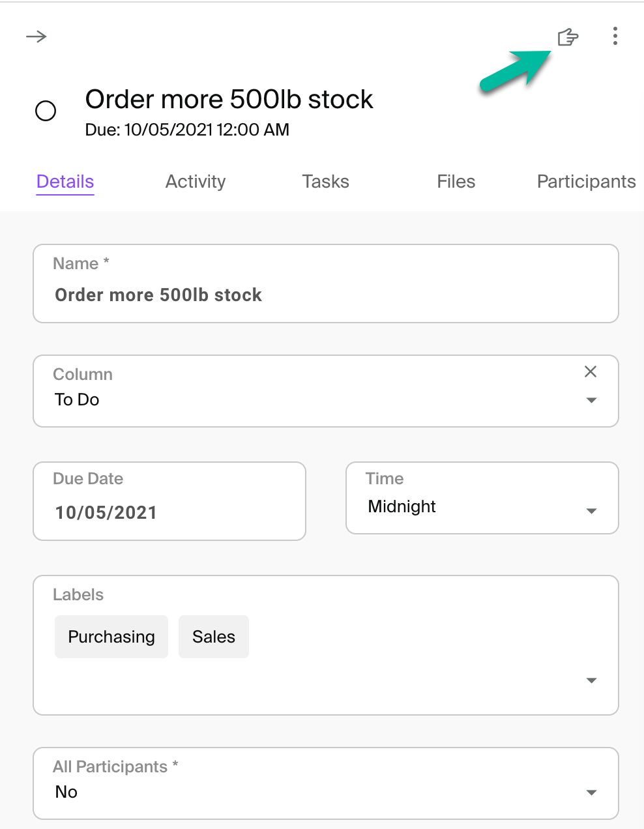Expand the Time dropdown arrow
Image resolution: width=644 pixels, height=829 pixels.
pyautogui.click(x=591, y=511)
